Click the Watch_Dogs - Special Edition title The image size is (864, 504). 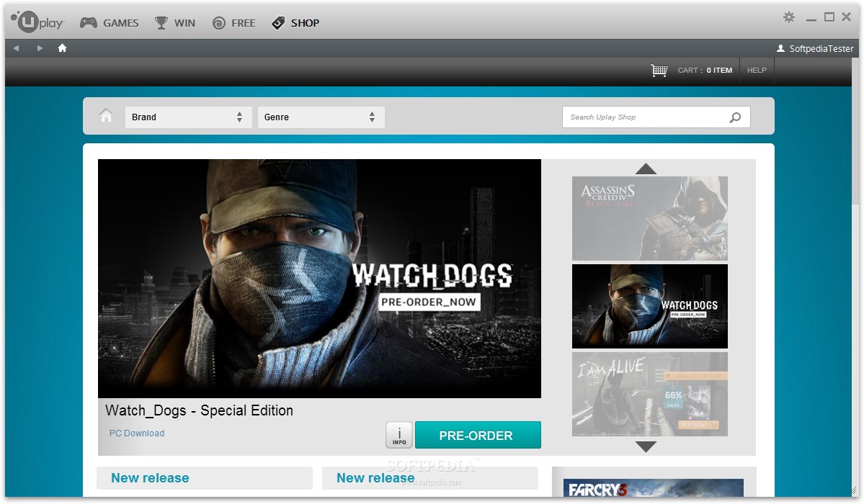tap(199, 410)
